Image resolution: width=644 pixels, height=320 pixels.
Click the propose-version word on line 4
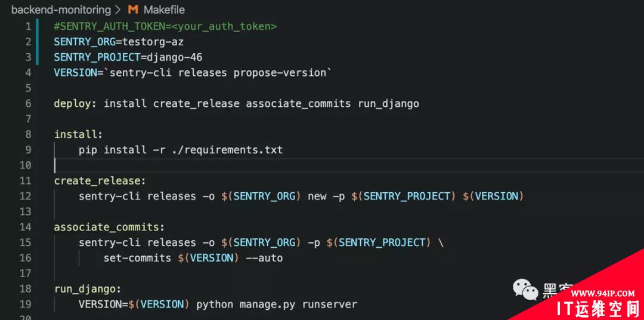point(280,72)
